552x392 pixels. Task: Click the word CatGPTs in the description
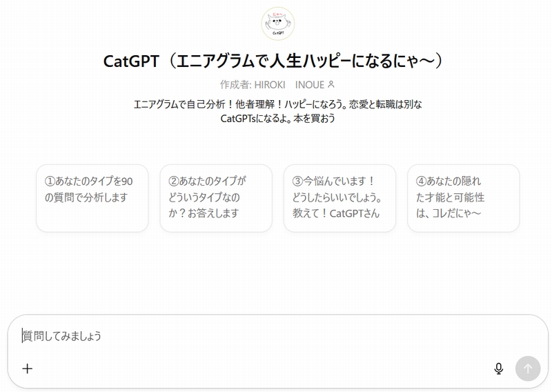[238, 118]
